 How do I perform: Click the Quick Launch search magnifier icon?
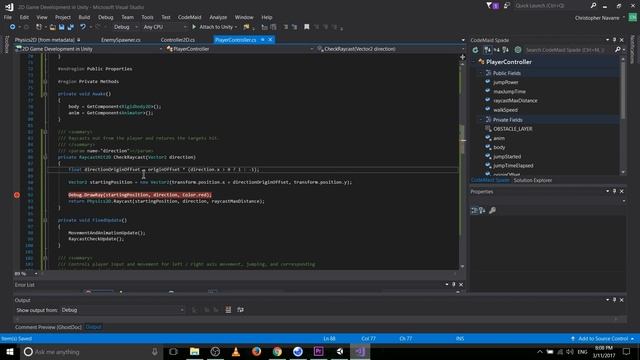(593, 6)
